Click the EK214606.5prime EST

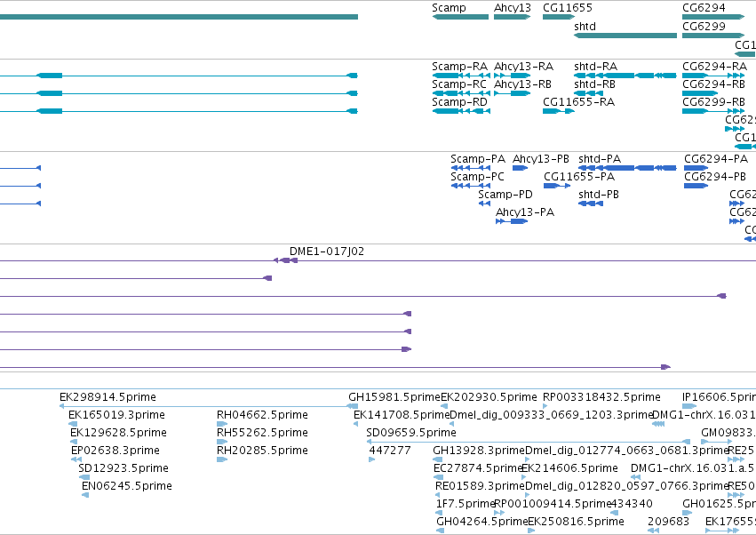pos(524,477)
